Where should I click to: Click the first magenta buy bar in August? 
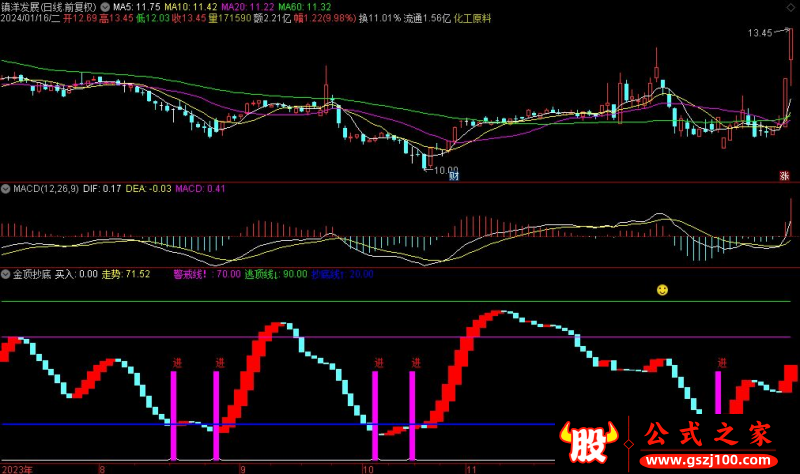[173, 415]
